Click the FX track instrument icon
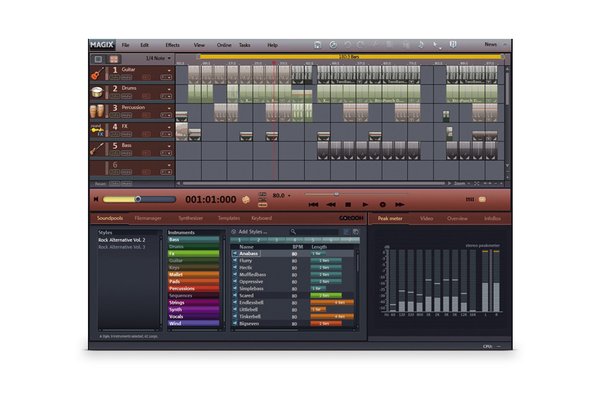This screenshot has width=600, height=395. click(x=97, y=130)
